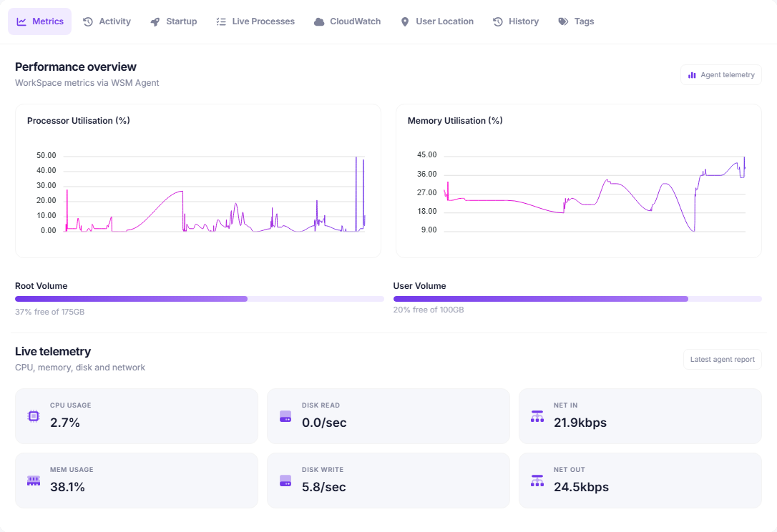Click the '37% free of 175GB' text
Image resolution: width=777 pixels, height=532 pixels.
[49, 312]
